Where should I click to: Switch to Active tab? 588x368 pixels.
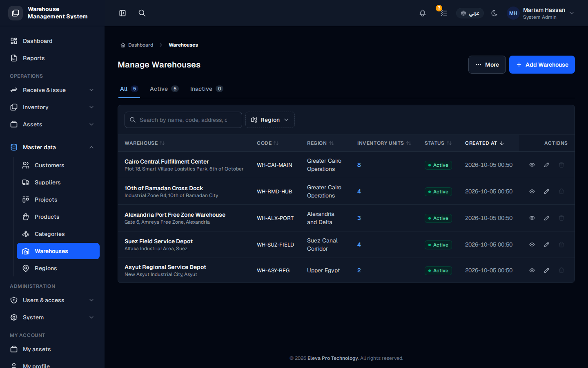click(x=164, y=89)
